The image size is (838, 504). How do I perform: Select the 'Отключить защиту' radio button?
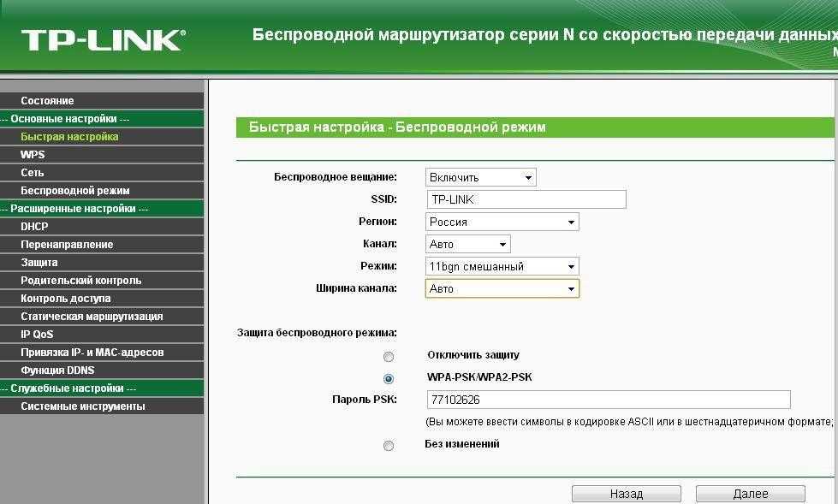click(389, 357)
